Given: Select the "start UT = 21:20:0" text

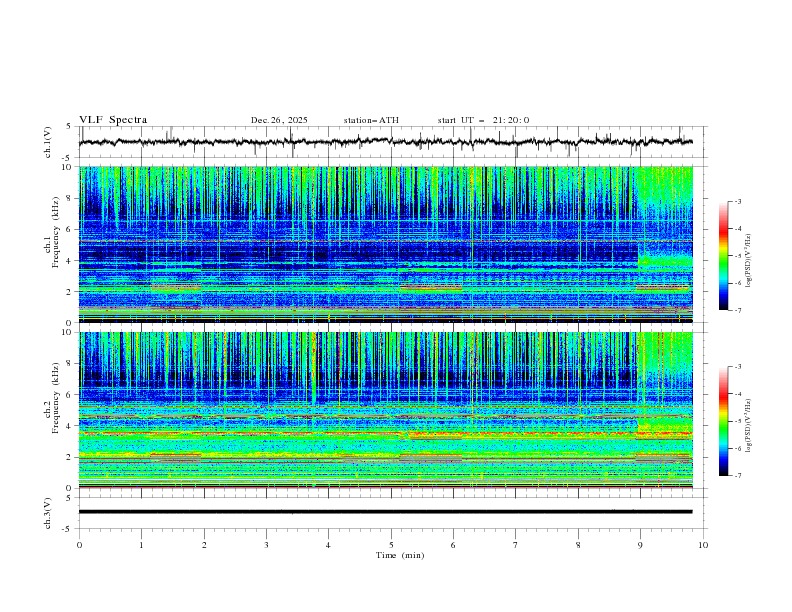Looking at the screenshot, I should (483, 120).
